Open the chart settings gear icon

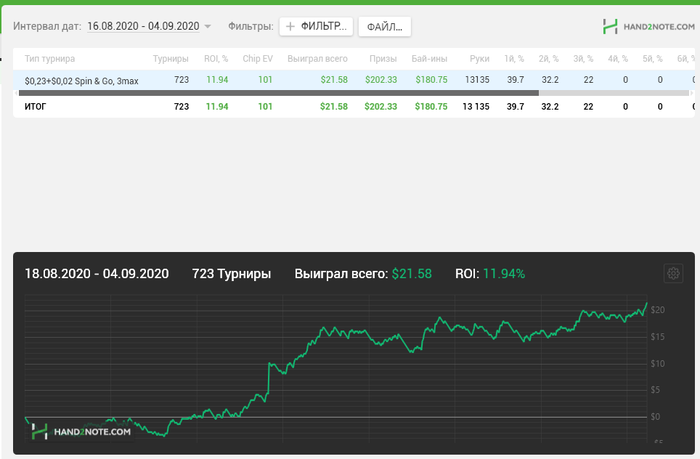coord(673,273)
